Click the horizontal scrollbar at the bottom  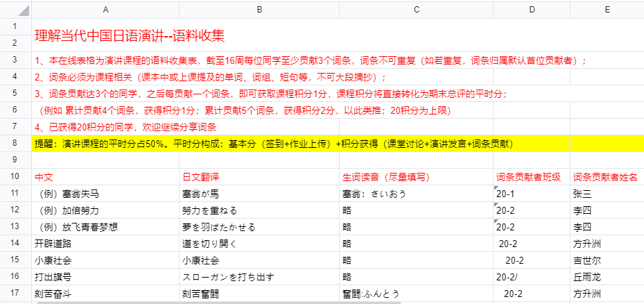point(218,303)
